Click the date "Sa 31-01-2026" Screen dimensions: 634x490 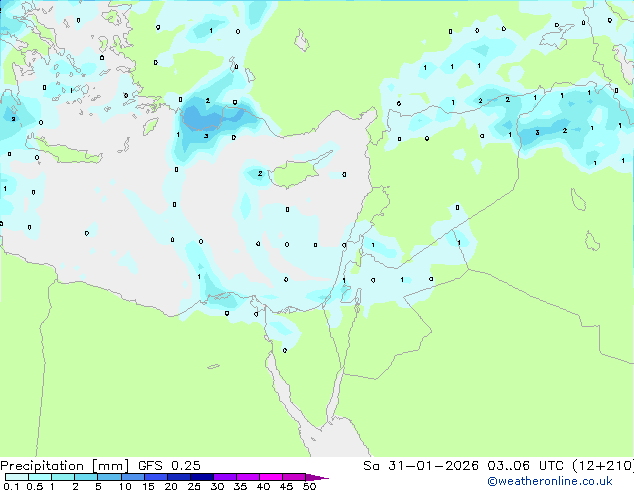pyautogui.click(x=421, y=466)
